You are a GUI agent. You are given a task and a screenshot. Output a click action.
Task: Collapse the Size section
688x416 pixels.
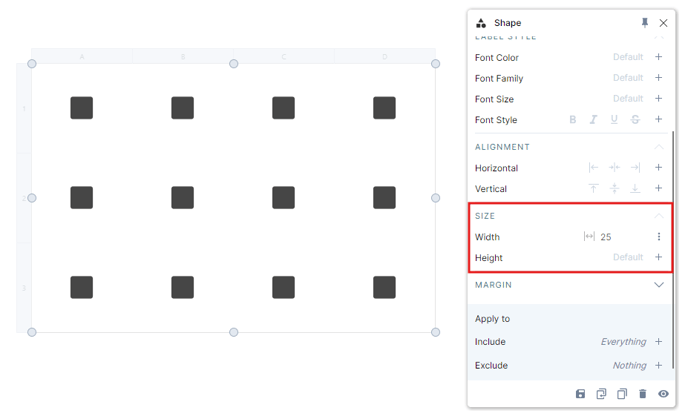point(658,216)
